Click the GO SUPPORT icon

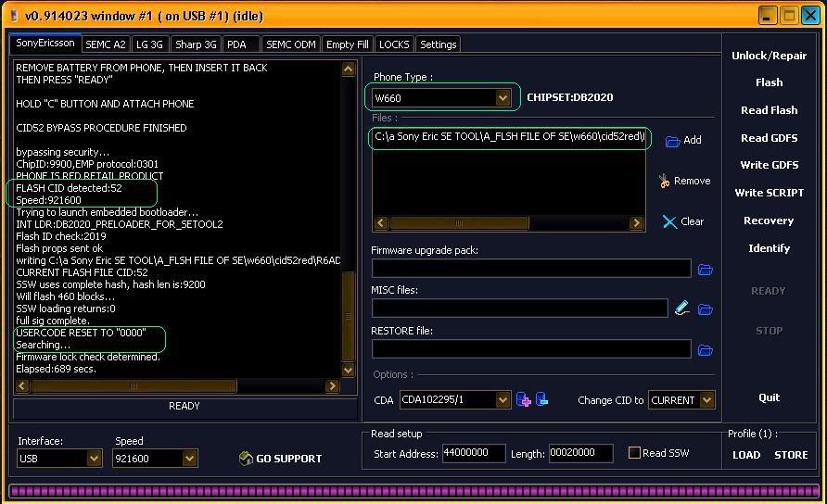[246, 458]
